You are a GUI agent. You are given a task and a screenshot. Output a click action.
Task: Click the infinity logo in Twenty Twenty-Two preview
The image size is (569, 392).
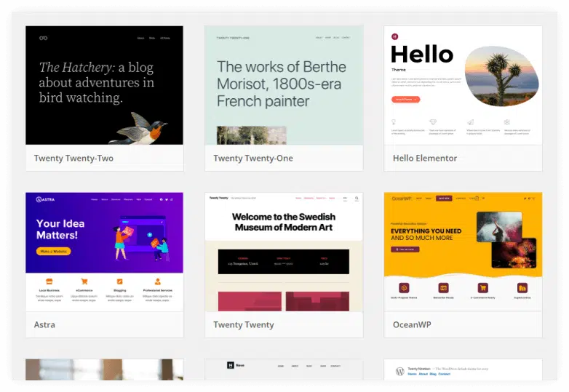[x=43, y=38]
